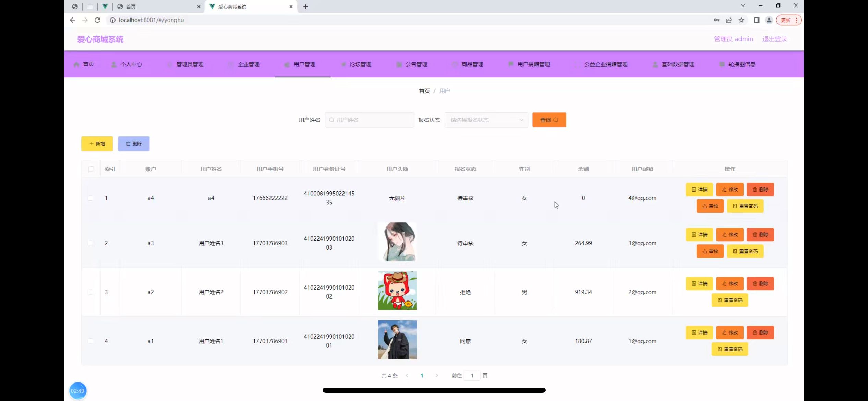868x401 pixels.
Task: Open 商品管理 in the navigation bar
Action: click(x=468, y=64)
